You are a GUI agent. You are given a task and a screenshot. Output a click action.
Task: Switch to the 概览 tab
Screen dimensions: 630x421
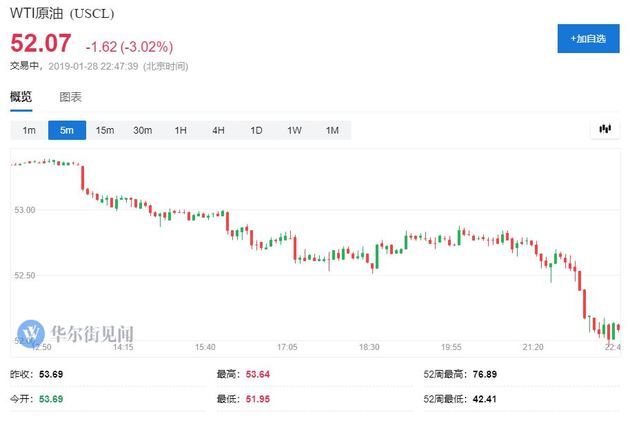[21, 97]
